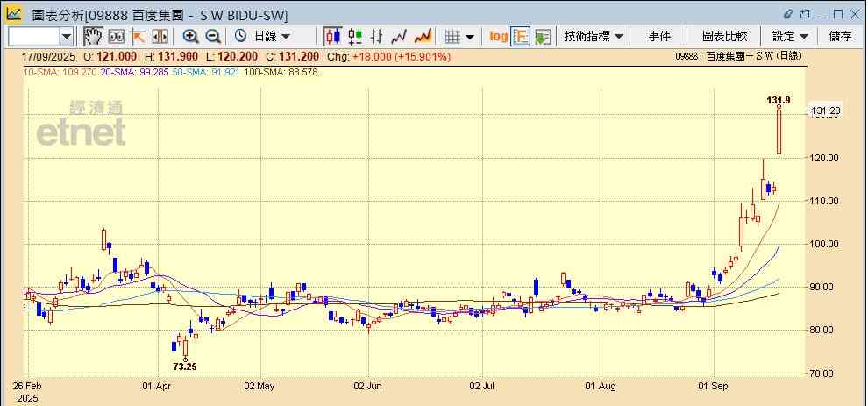Toggle logarithmic scale with log button
The width and height of the screenshot is (868, 406).
498,37
